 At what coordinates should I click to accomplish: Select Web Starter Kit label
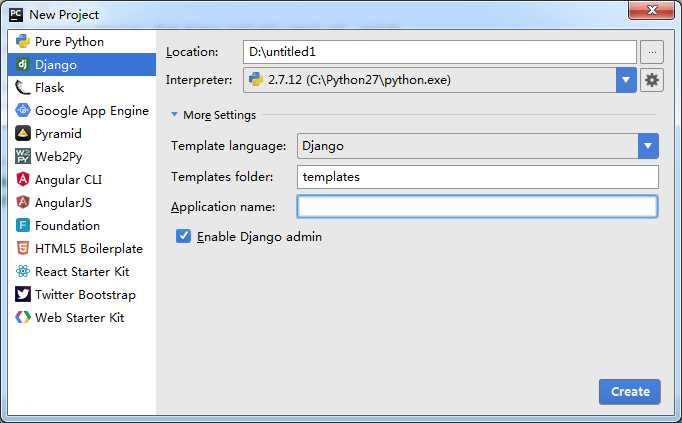point(80,318)
